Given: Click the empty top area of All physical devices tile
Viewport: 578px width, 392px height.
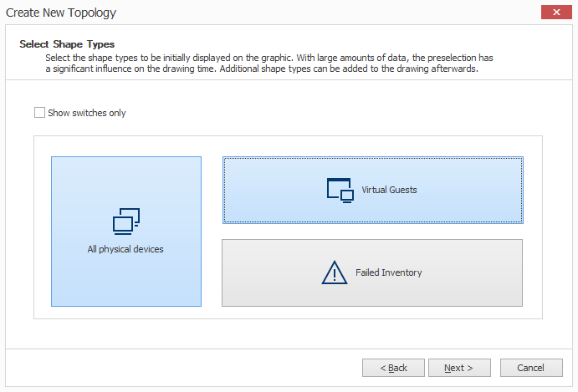Looking at the screenshot, I should [x=126, y=181].
